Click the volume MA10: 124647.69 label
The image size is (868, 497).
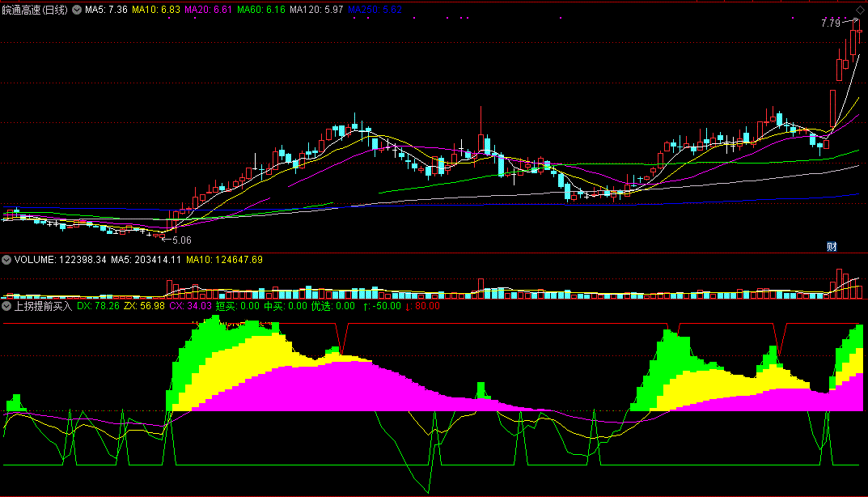click(x=224, y=260)
